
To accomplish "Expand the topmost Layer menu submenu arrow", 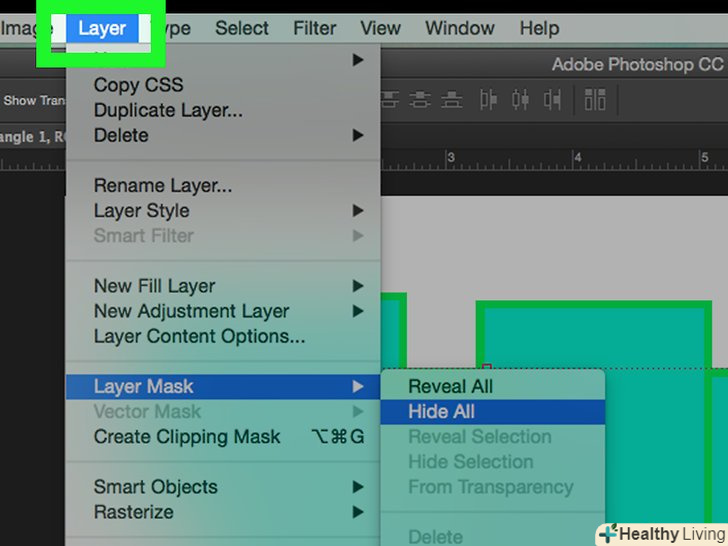I will [358, 60].
